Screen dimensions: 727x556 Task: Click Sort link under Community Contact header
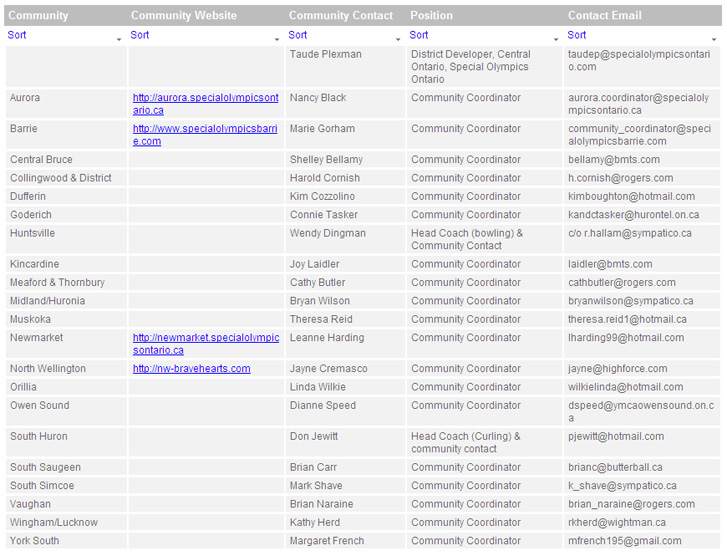(x=298, y=35)
